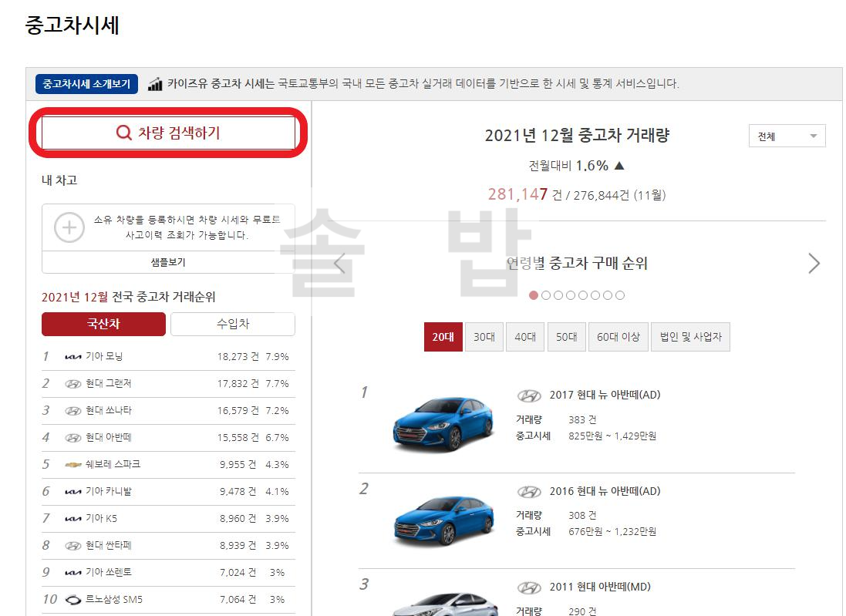Open the 기아 K5 ranking row
Image resolution: width=846 pixels, height=616 pixels.
pyautogui.click(x=168, y=518)
